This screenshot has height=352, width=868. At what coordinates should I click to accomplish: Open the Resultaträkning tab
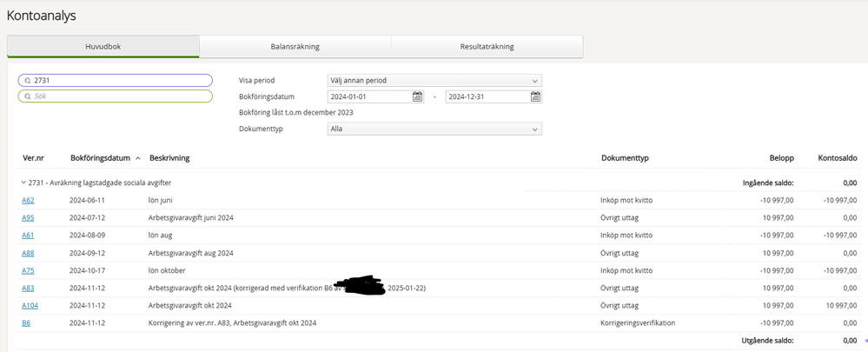pos(487,47)
